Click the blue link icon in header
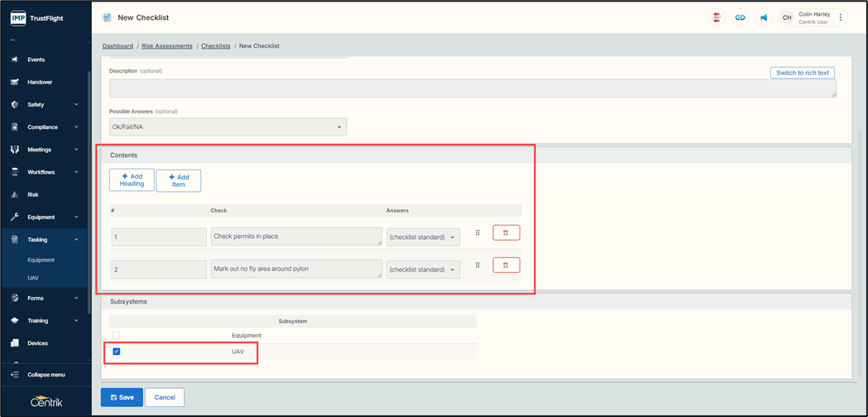Viewport: 868px width, 417px height. click(x=740, y=17)
